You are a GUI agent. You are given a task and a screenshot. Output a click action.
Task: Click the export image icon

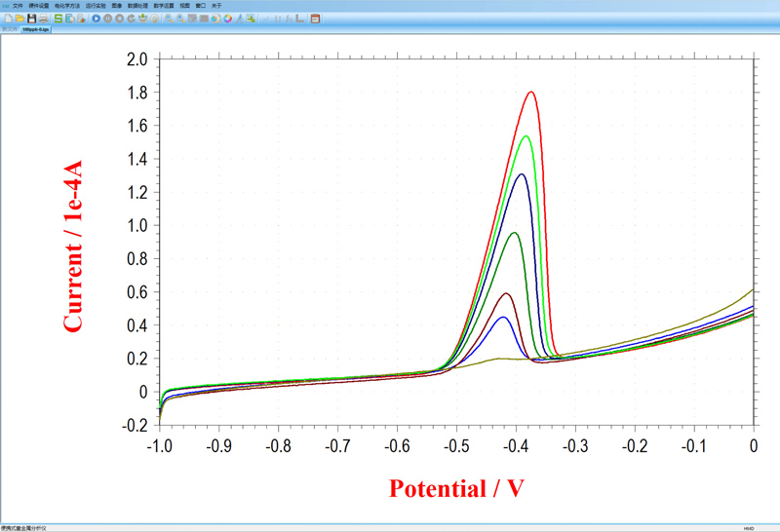point(251,19)
